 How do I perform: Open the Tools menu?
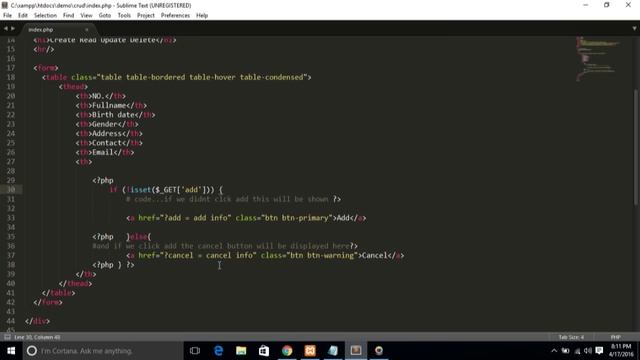124,16
